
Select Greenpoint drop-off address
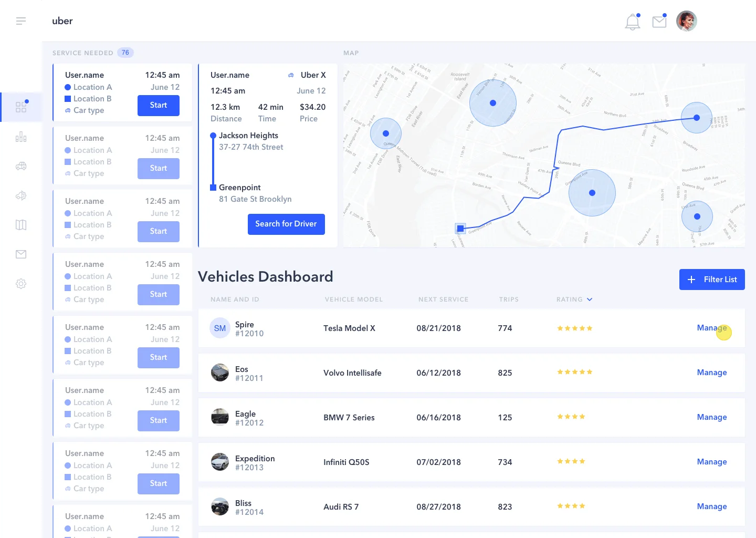pos(255,193)
